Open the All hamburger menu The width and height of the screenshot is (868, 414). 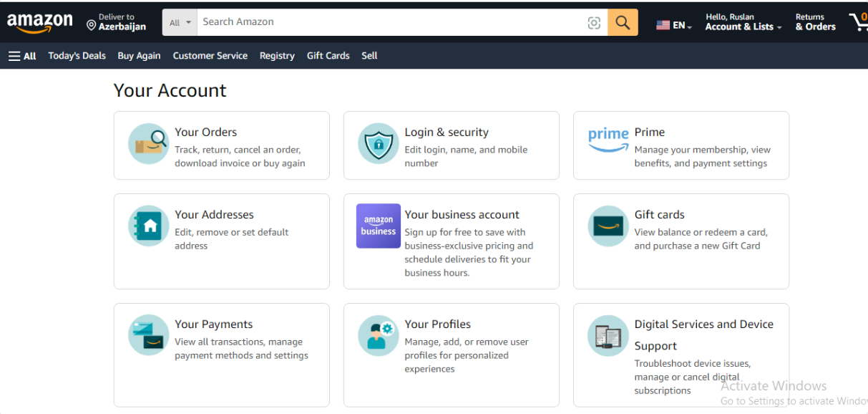(22, 56)
